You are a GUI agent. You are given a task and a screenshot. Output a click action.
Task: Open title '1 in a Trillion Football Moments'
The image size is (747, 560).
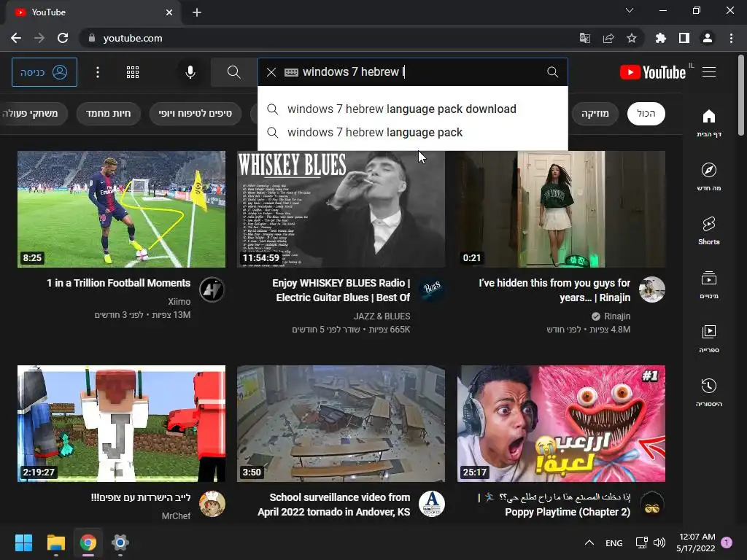(119, 283)
